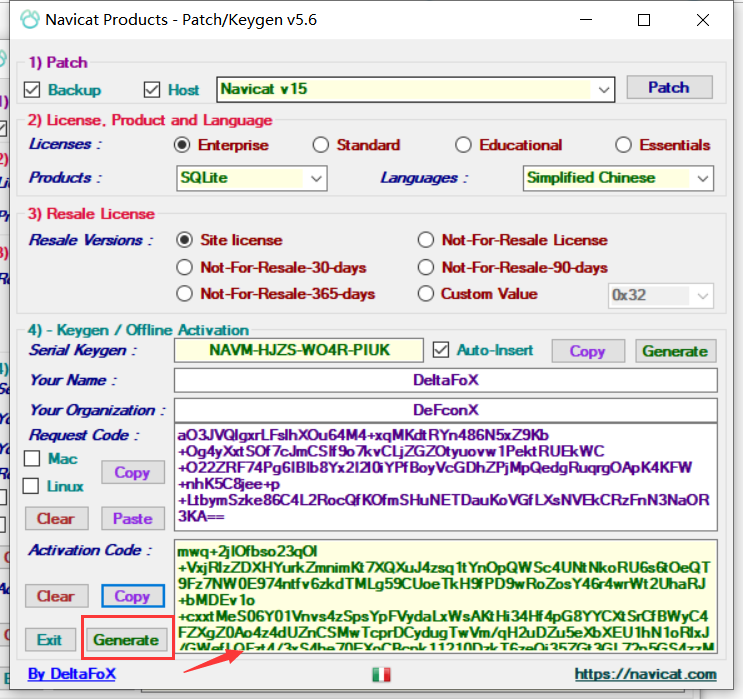
Task: Click the Your Organization field
Action: point(445,410)
